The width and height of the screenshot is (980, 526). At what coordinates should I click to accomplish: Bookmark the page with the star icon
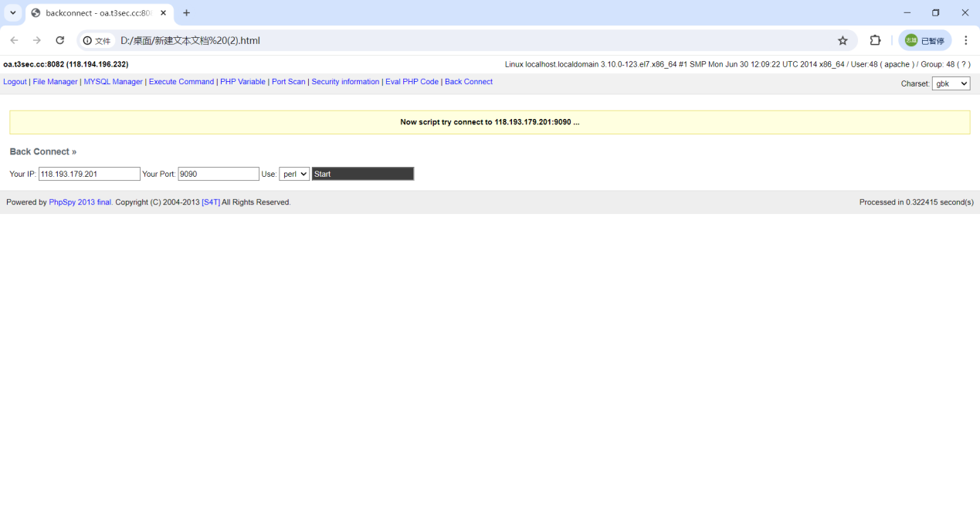(x=843, y=40)
